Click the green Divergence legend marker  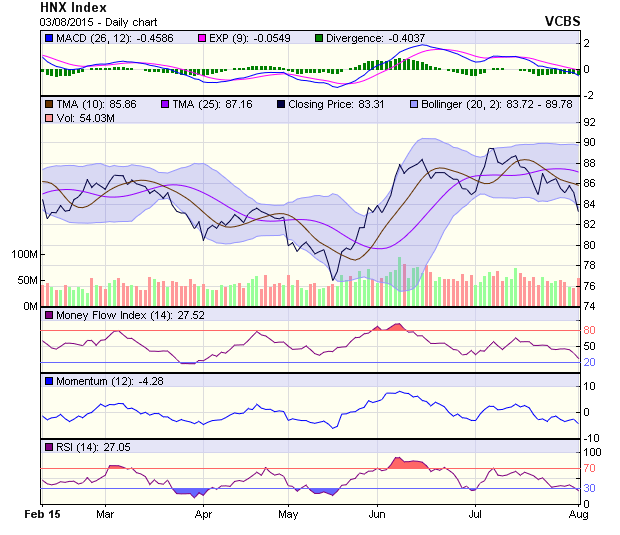[x=291, y=38]
